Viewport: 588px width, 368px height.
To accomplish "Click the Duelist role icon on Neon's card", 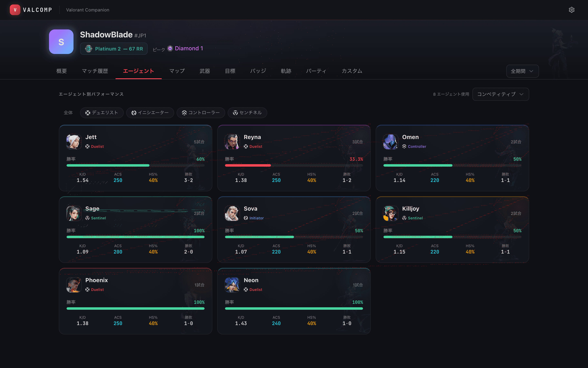I will [246, 289].
